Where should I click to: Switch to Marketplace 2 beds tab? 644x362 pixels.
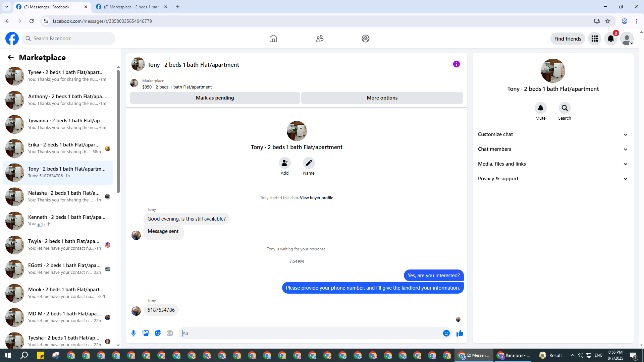[132, 7]
